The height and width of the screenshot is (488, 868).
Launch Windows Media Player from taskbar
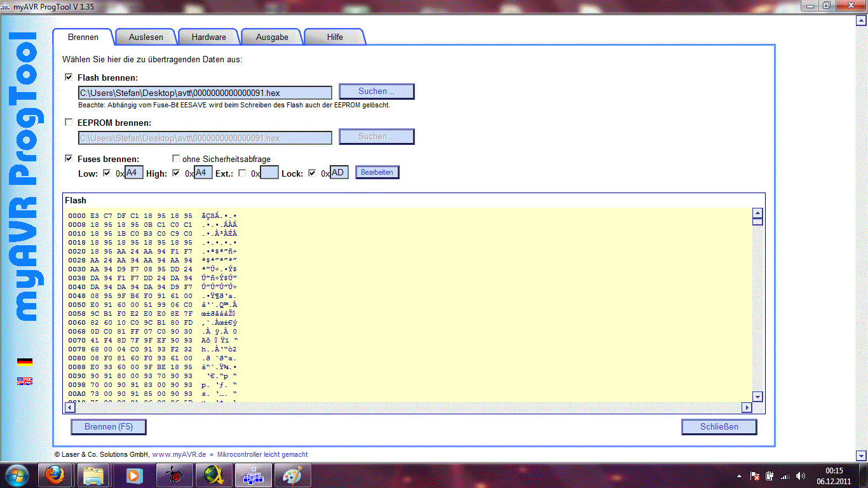(133, 475)
